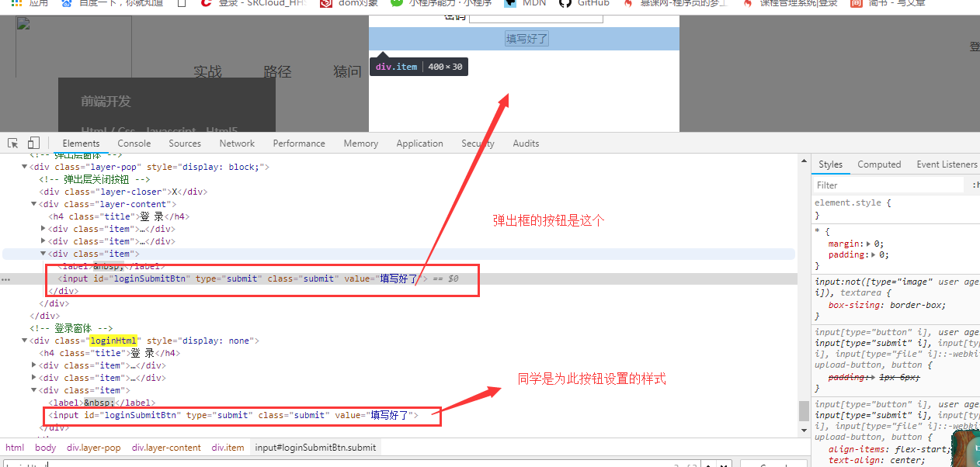Image resolution: width=980 pixels, height=467 pixels.
Task: Select the html breadcrumb
Action: 15,448
